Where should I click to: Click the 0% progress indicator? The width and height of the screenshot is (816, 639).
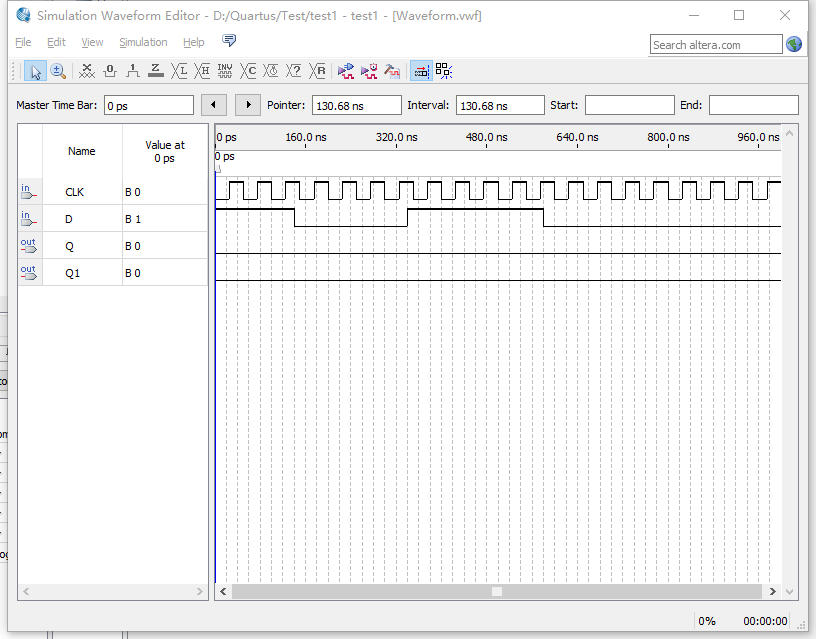(x=707, y=621)
